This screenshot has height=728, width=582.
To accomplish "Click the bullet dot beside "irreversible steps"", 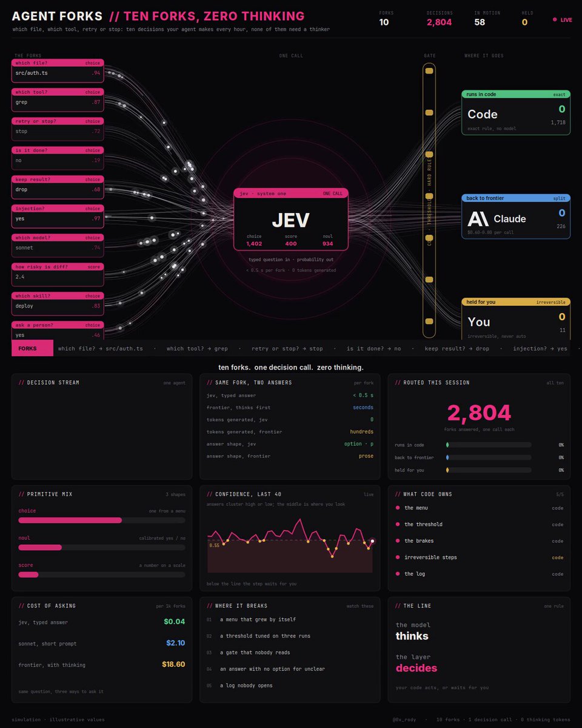I will [x=398, y=557].
